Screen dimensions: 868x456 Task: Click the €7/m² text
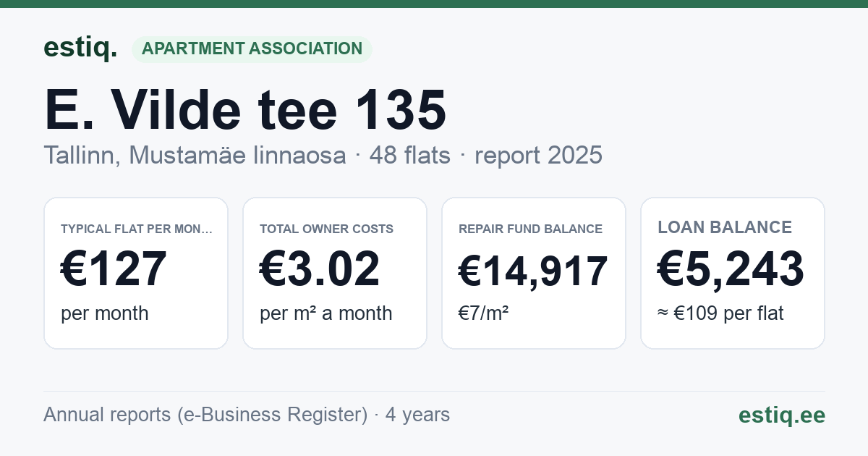pos(483,313)
